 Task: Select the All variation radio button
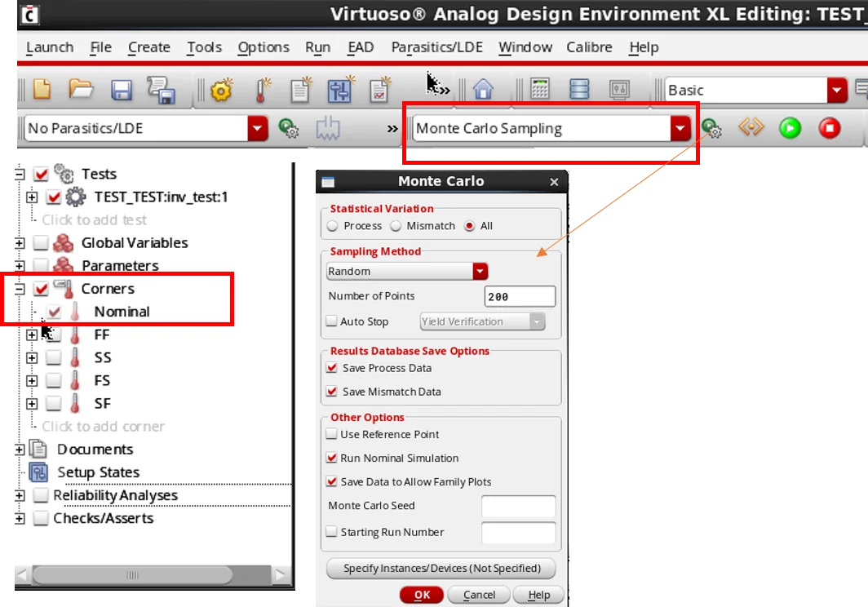tap(470, 226)
